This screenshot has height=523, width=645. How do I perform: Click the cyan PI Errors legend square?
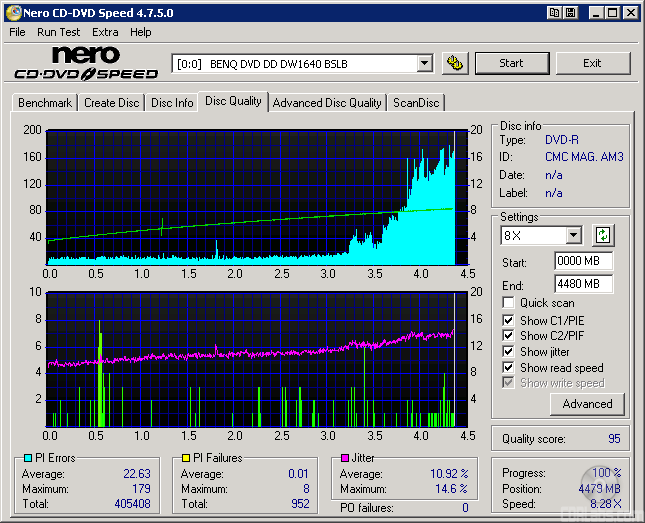pos(28,459)
